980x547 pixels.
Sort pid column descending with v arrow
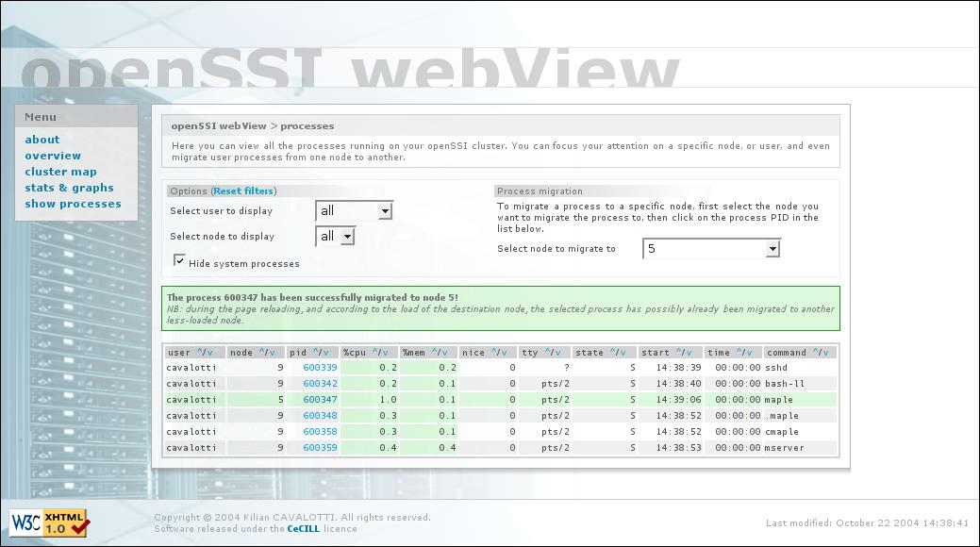tap(325, 353)
